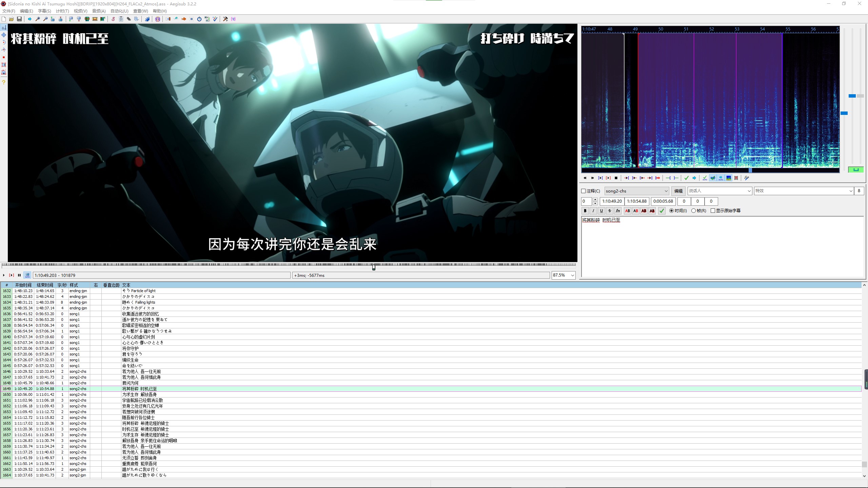Open font chooser with fn button
This screenshot has height=488, width=868.
(618, 211)
